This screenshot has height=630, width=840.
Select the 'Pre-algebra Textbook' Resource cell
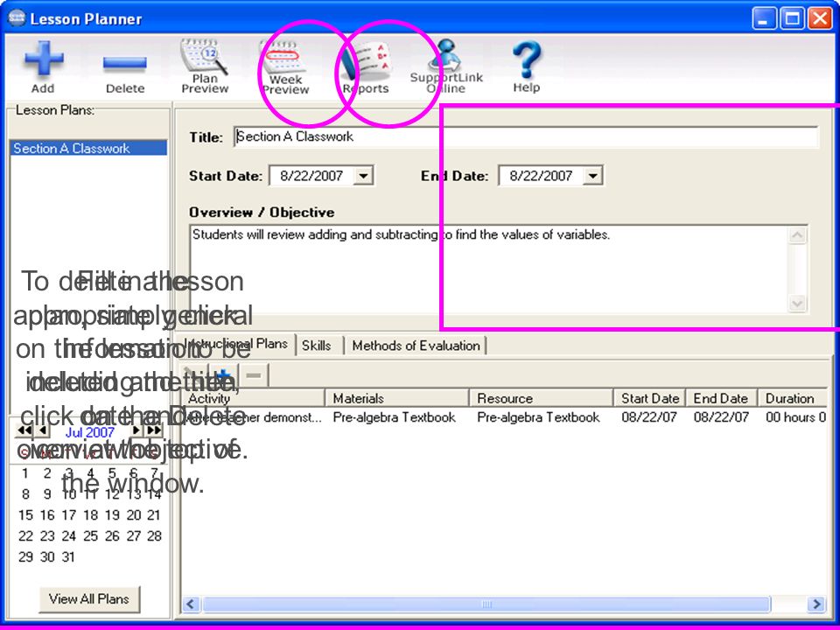click(538, 417)
